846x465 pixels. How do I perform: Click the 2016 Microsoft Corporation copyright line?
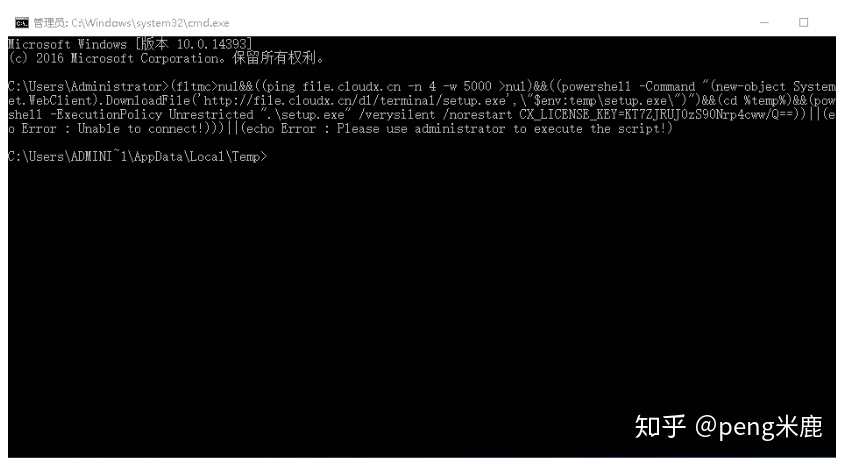pos(166,58)
